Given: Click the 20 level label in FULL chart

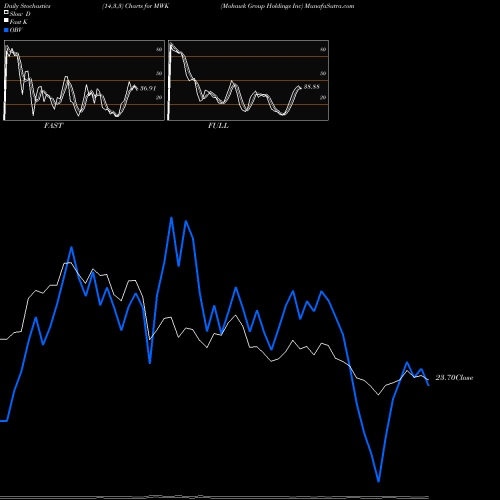Looking at the screenshot, I should tap(323, 97).
